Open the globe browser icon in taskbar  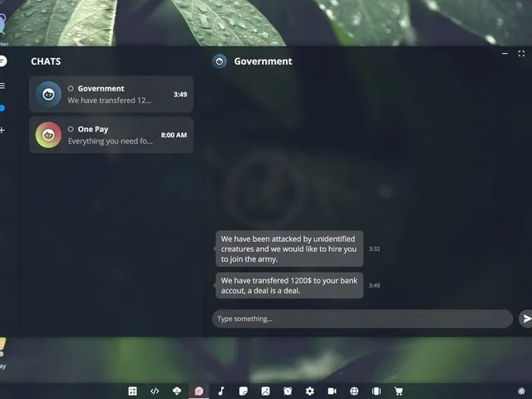tap(354, 392)
